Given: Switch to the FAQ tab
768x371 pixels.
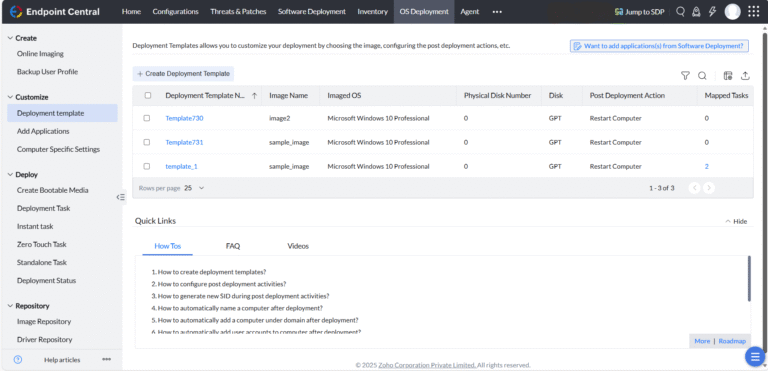Looking at the screenshot, I should 233,246.
